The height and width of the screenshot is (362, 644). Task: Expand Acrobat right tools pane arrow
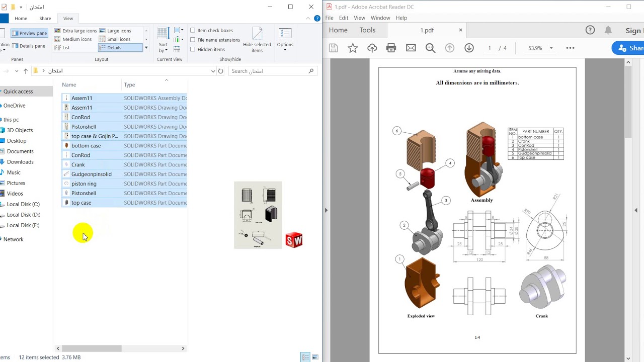tap(636, 210)
